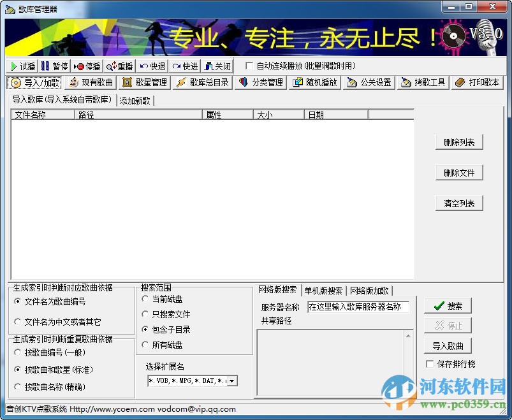
Task: Open the 现有歌曲 section
Action: (91, 83)
